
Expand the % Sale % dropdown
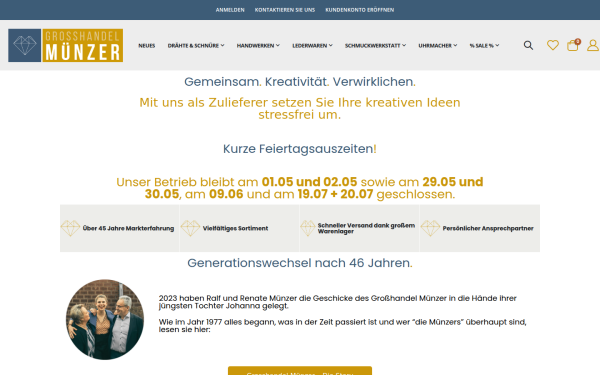pos(484,46)
